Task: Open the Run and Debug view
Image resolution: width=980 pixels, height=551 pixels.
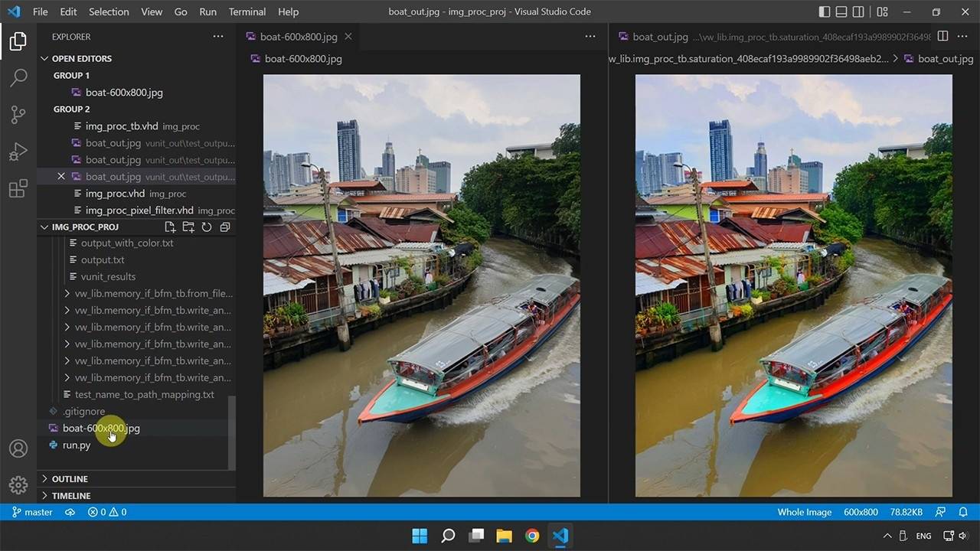Action: (x=18, y=152)
